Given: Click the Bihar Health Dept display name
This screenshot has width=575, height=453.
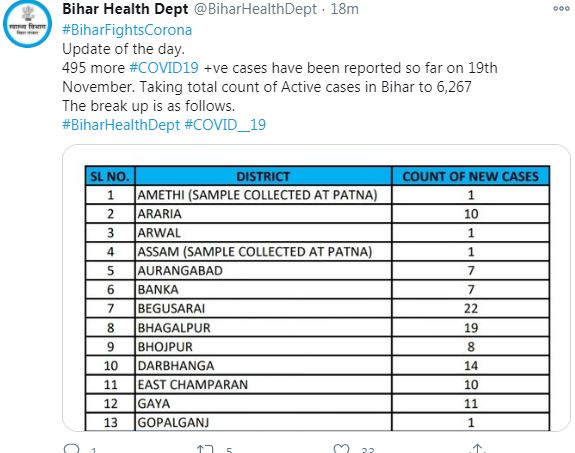Looking at the screenshot, I should click(x=125, y=9).
